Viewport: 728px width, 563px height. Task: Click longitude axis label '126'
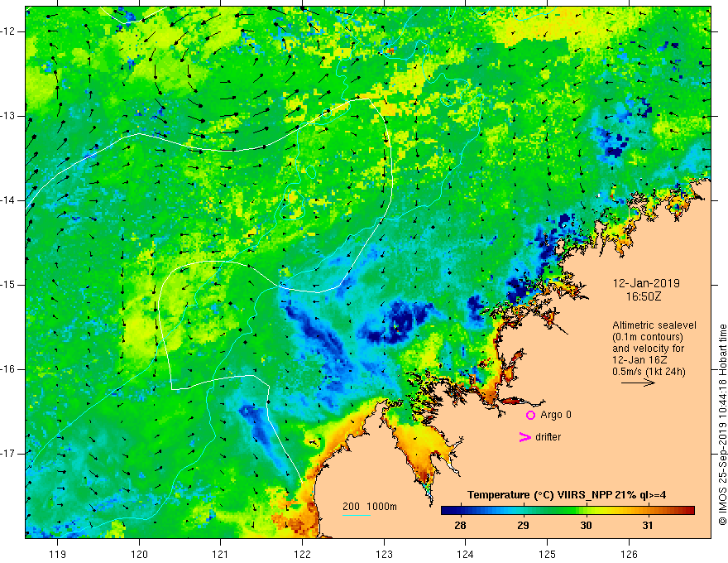pyautogui.click(x=629, y=554)
